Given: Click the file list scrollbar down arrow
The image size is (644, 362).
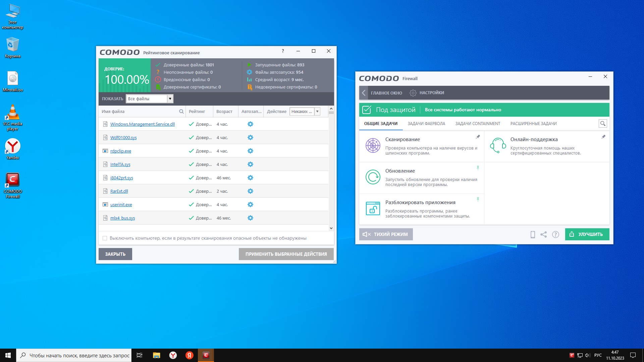Looking at the screenshot, I should [331, 228].
